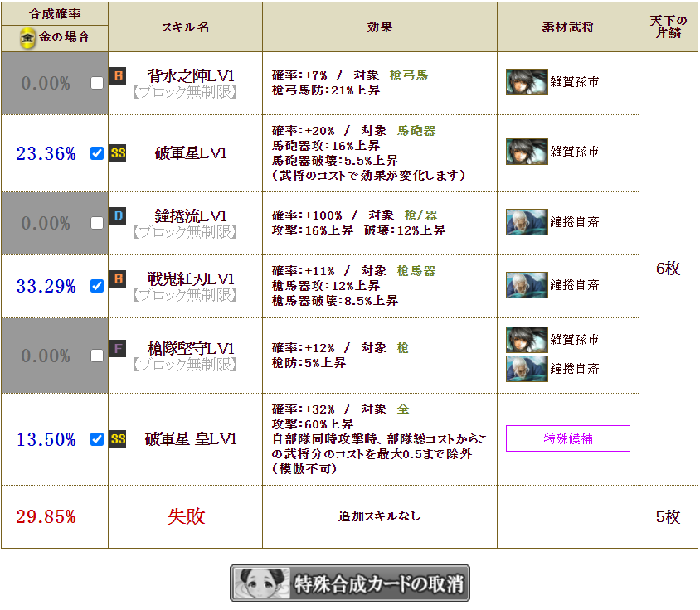Check the 槍隊堅守LV1 checkbox
Image resolution: width=700 pixels, height=610 pixels.
(x=97, y=356)
